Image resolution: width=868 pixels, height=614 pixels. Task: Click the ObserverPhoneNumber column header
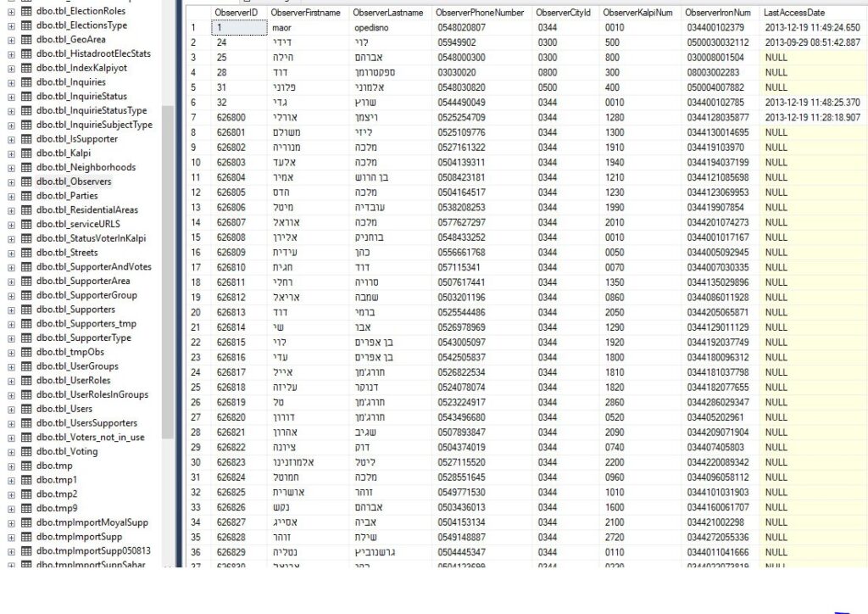pos(480,14)
